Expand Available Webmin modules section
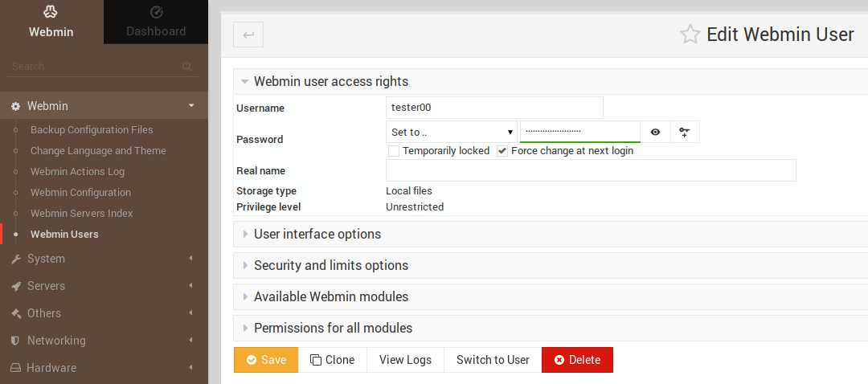The height and width of the screenshot is (384, 868). pyautogui.click(x=330, y=296)
